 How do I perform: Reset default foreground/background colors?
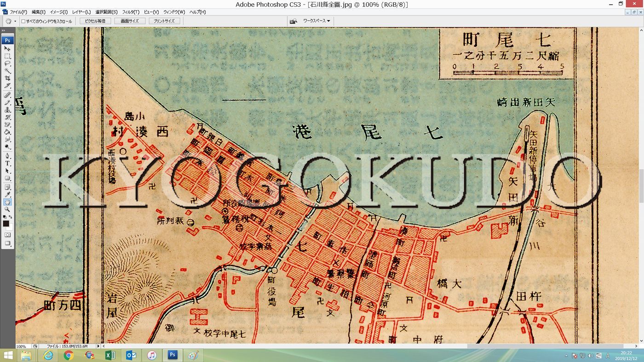(x=4, y=217)
